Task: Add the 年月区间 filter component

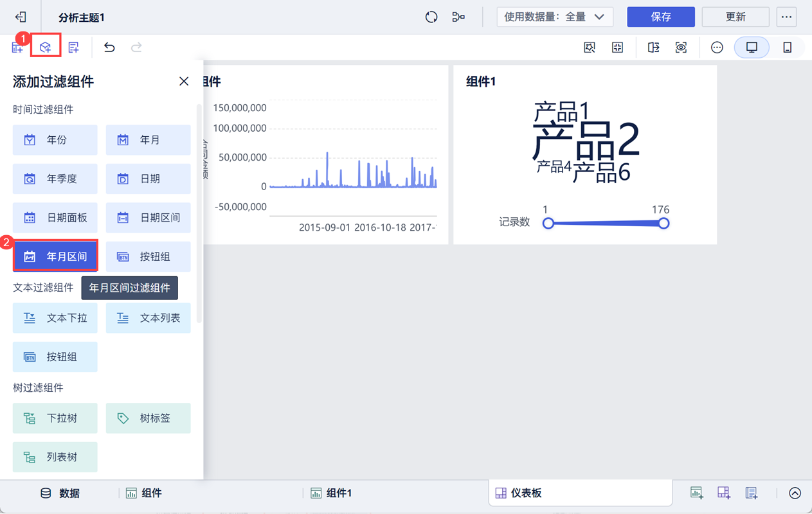Action: [55, 256]
